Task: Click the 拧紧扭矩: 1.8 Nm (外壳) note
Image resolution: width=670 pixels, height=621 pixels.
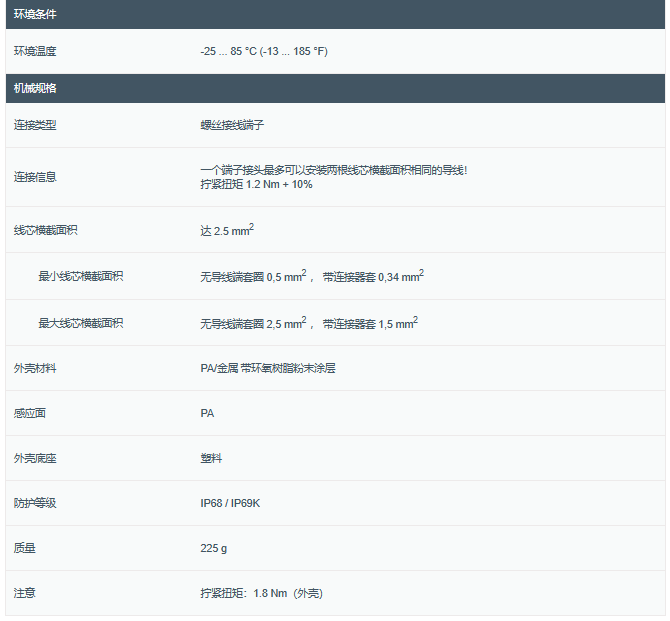Action: pyautogui.click(x=261, y=593)
